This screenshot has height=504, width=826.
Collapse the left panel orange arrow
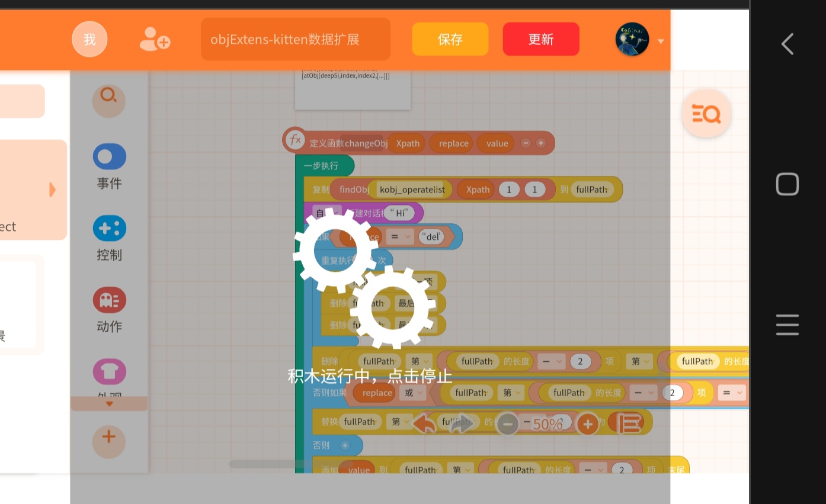point(52,190)
